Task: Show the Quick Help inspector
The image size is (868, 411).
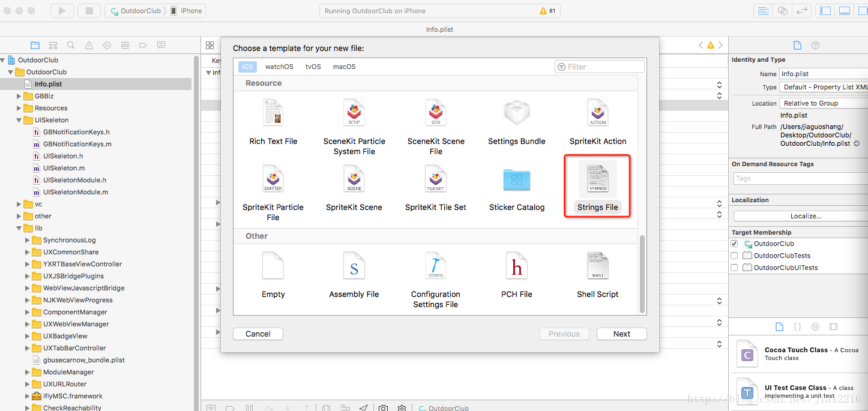Action: (x=815, y=46)
